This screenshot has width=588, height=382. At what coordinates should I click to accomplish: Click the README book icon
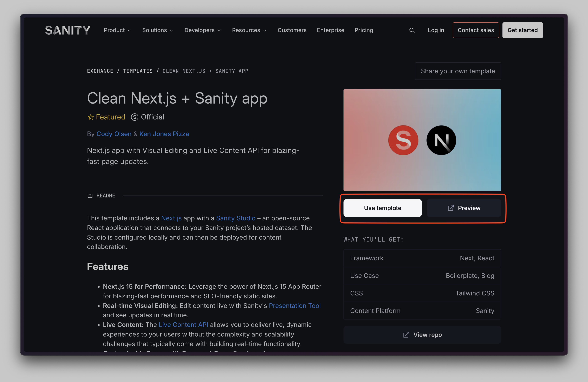point(90,196)
